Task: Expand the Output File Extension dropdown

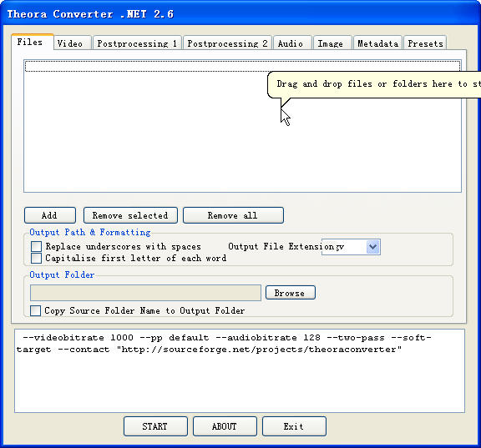Action: coord(372,247)
